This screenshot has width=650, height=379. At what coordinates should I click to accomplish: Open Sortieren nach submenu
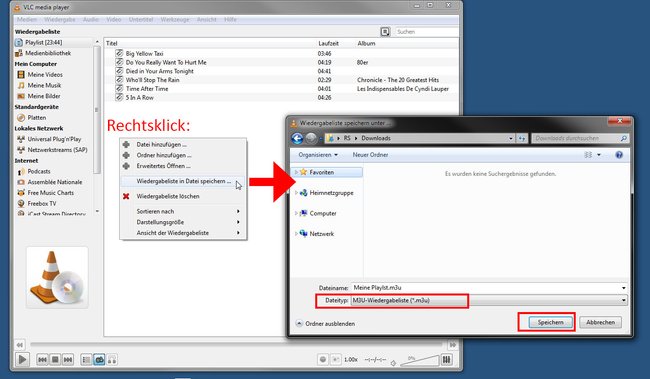(183, 211)
